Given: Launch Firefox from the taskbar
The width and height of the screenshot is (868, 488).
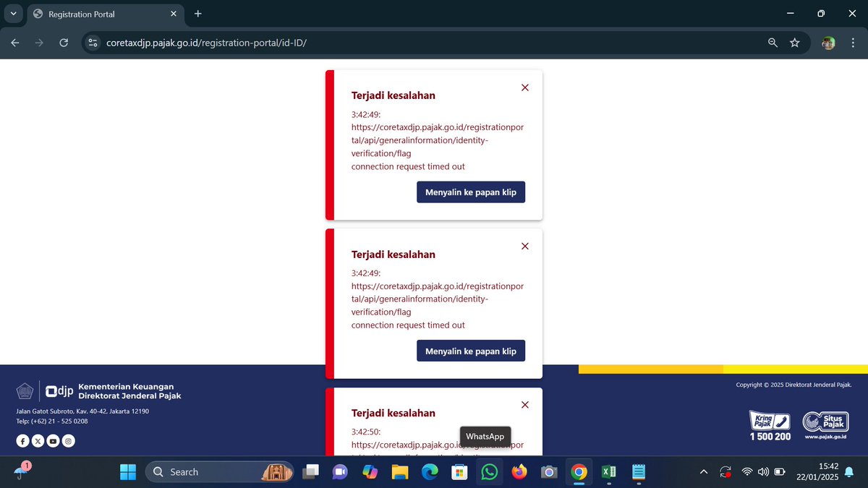Looking at the screenshot, I should point(519,472).
